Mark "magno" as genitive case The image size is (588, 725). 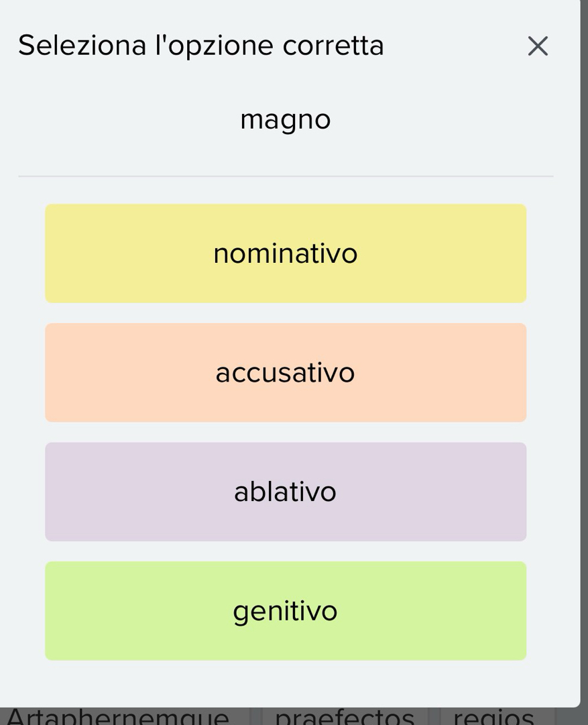tap(286, 611)
